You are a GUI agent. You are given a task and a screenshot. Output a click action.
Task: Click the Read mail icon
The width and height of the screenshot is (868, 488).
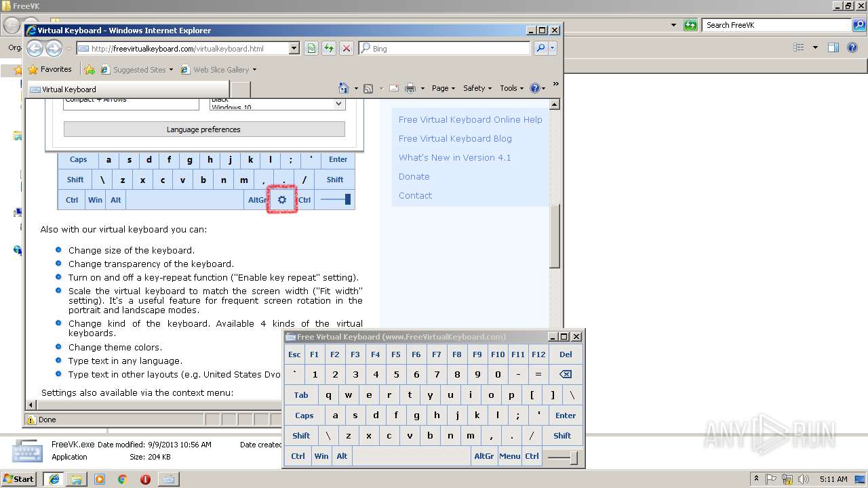click(393, 88)
